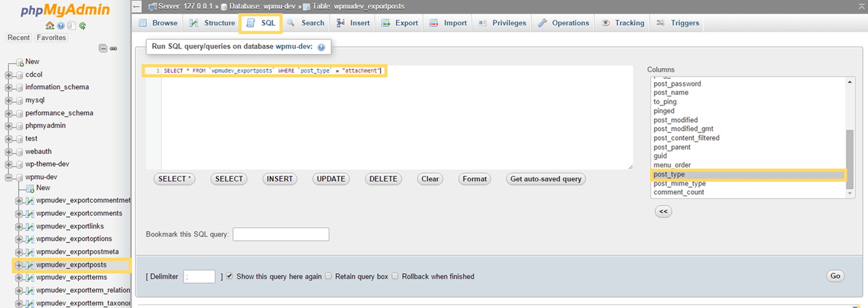Click Get auto-saved query button
The width and height of the screenshot is (868, 308).
pos(546,179)
